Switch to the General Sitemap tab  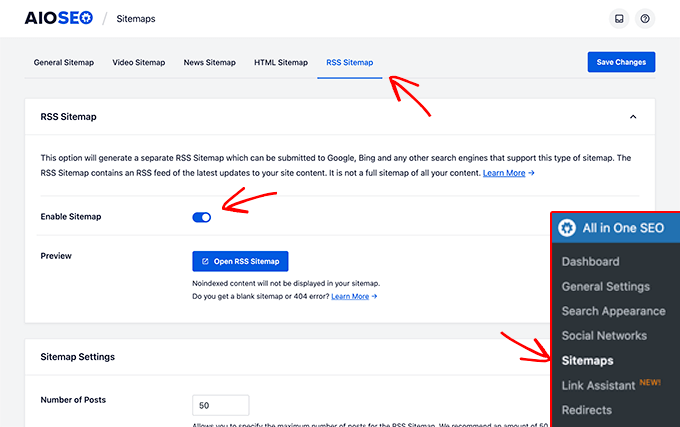(64, 63)
